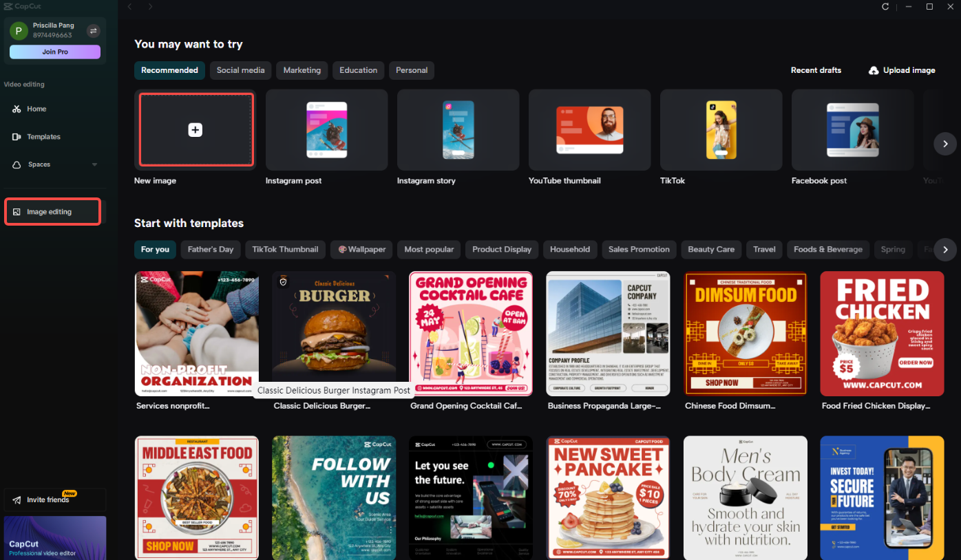The image size is (961, 560).
Task: Go back using the left arrow
Action: click(x=129, y=6)
